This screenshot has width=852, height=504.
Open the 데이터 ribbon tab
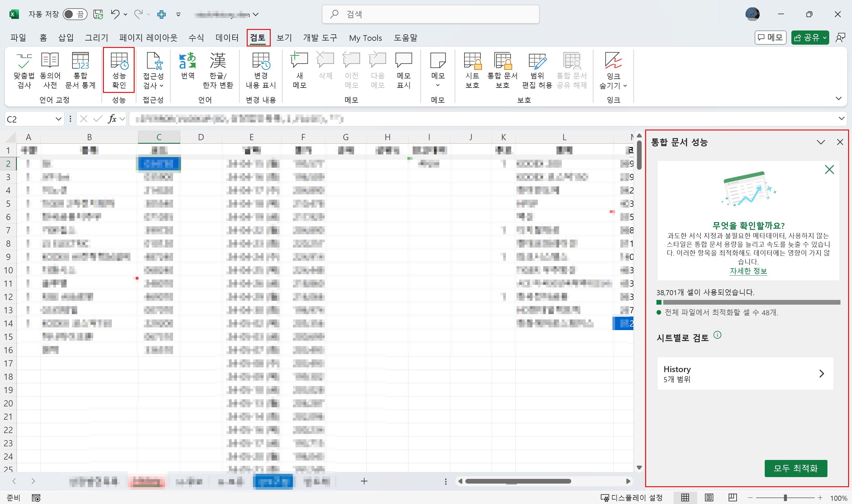tap(227, 37)
